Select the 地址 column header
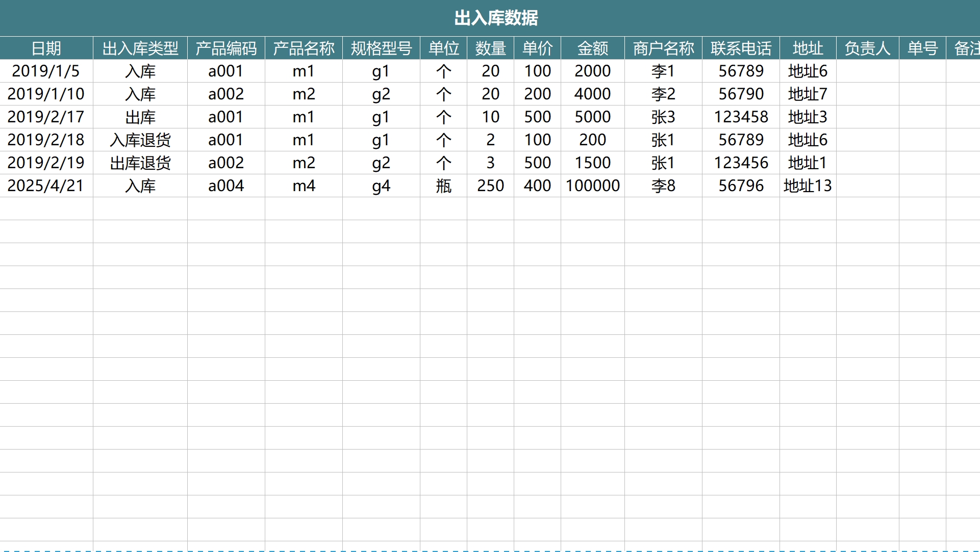Screen dimensions: 980x552 [x=808, y=48]
